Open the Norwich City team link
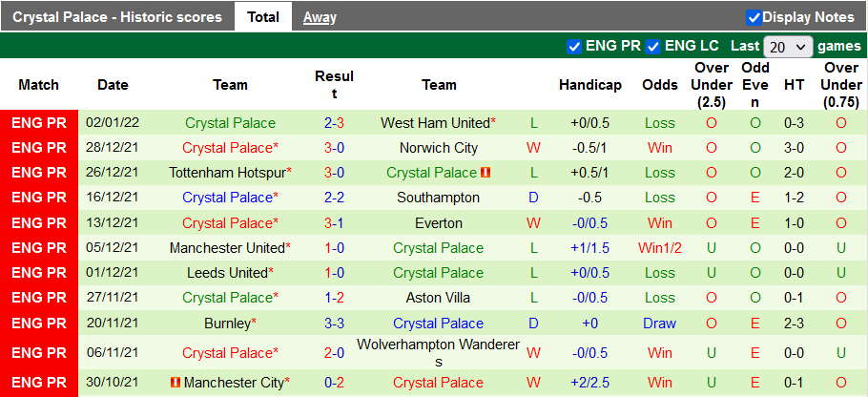 (439, 148)
